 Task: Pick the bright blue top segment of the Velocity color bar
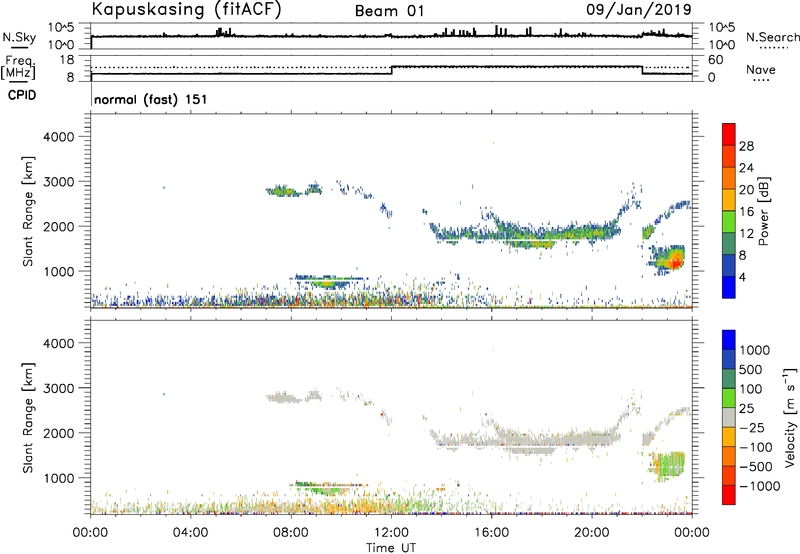click(x=729, y=340)
